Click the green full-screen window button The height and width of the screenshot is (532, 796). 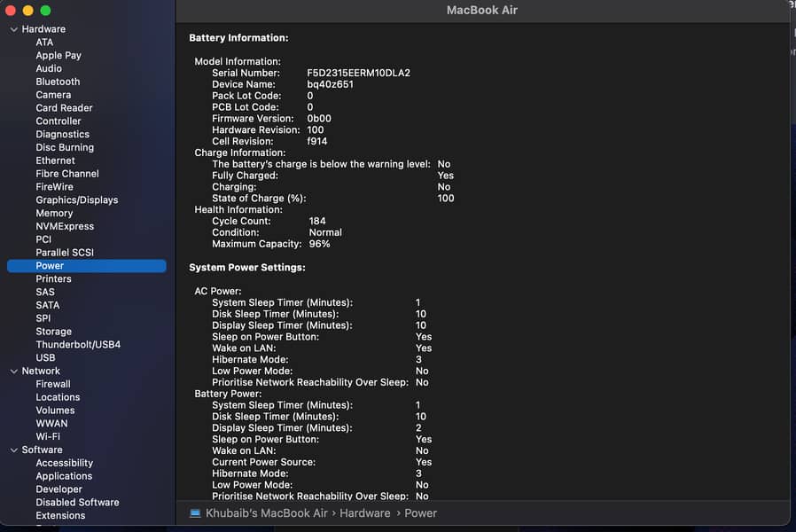point(45,11)
